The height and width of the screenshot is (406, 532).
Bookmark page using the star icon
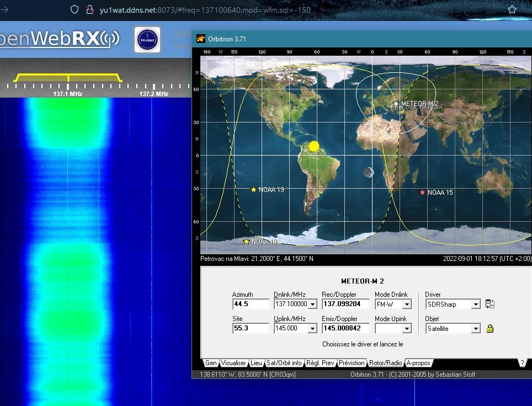(x=512, y=10)
